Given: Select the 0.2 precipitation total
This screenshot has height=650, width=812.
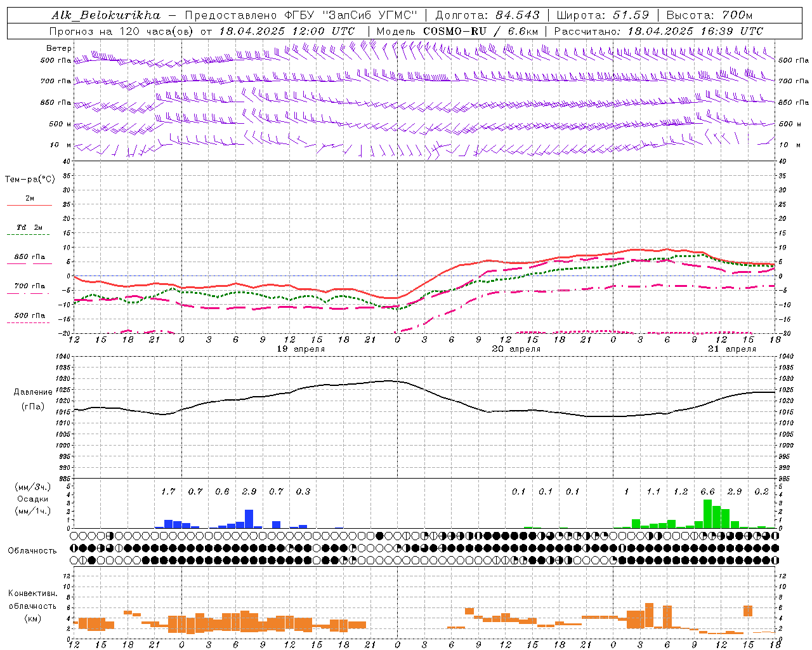Looking at the screenshot, I should [761, 491].
